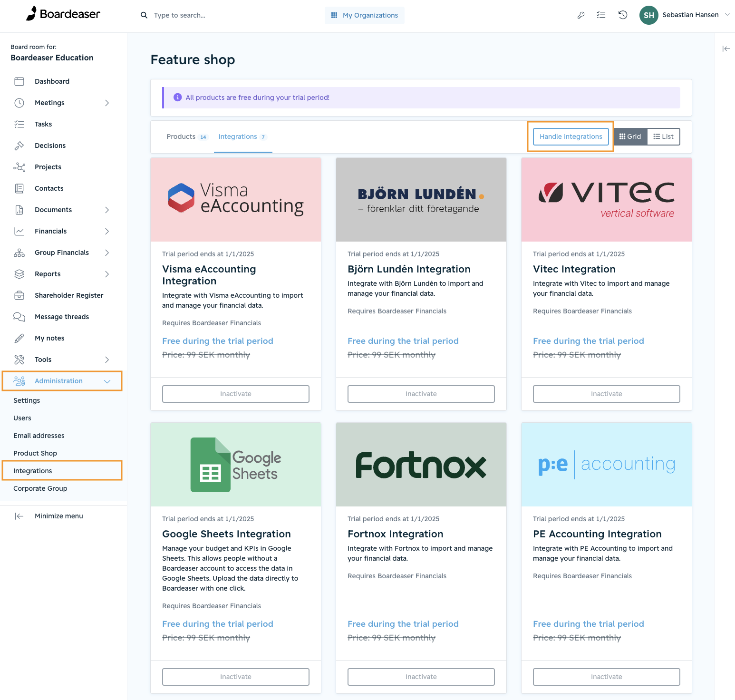
Task: Click the info icon in trial banner
Action: tap(177, 97)
